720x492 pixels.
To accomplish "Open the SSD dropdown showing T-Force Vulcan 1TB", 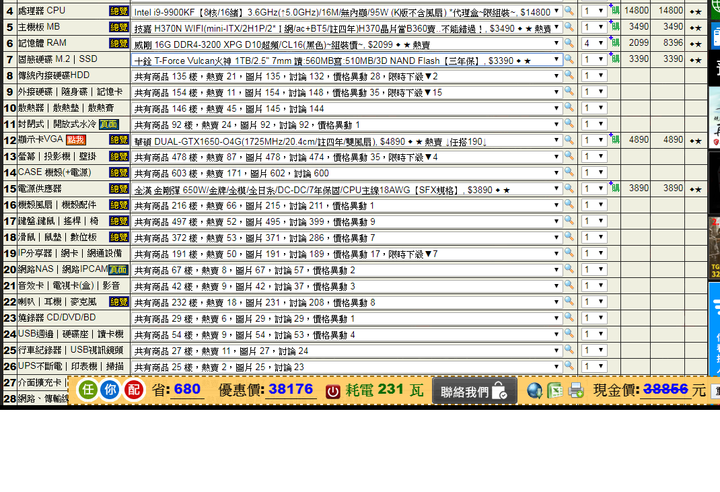I will tap(347, 60).
